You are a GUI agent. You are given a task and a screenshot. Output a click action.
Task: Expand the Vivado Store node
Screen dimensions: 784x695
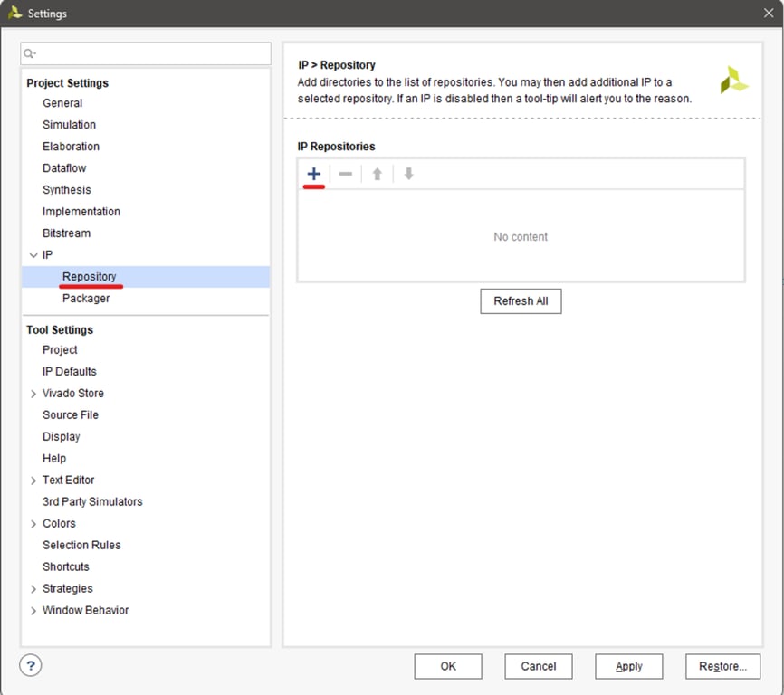[33, 394]
